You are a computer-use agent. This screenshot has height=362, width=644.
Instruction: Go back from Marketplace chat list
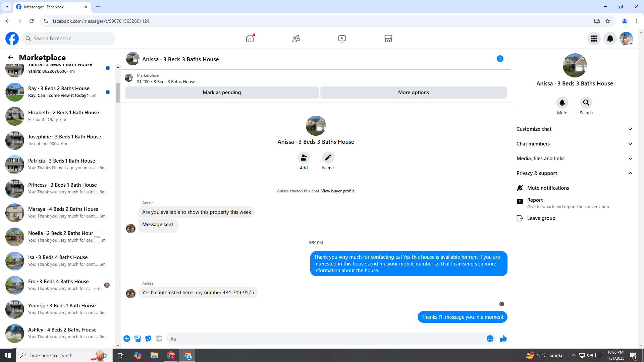11,57
